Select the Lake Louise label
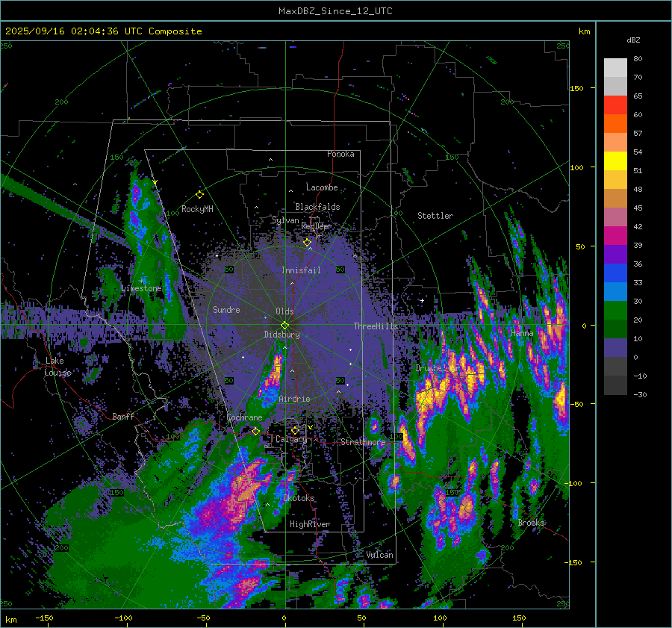The height and width of the screenshot is (628, 672). point(57,367)
